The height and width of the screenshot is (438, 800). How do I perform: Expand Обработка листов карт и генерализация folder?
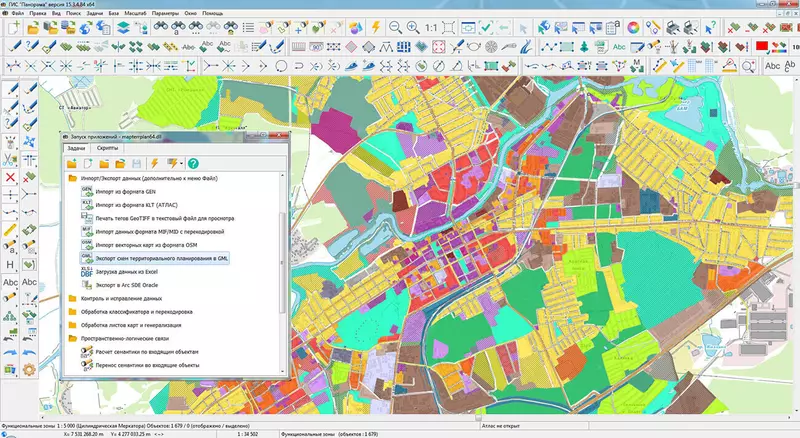click(x=72, y=325)
